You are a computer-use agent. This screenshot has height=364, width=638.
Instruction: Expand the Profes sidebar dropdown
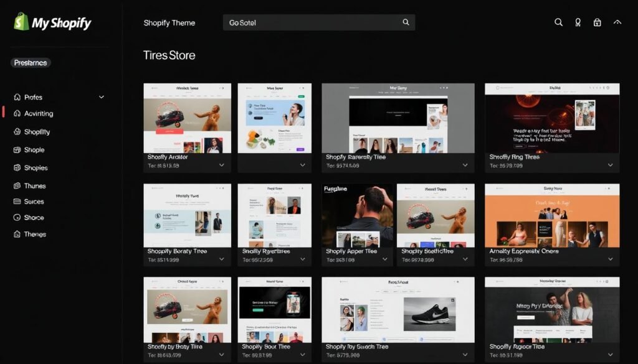coord(101,97)
